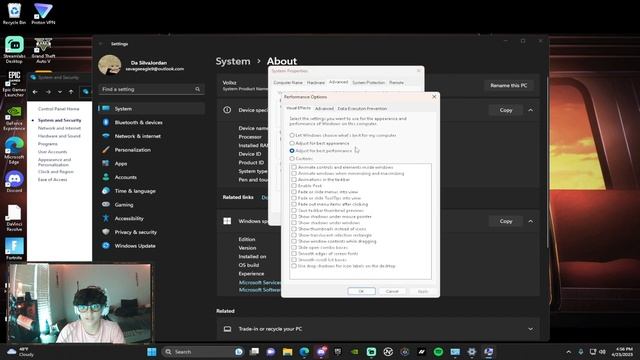Click Find a setting search box

click(x=151, y=89)
